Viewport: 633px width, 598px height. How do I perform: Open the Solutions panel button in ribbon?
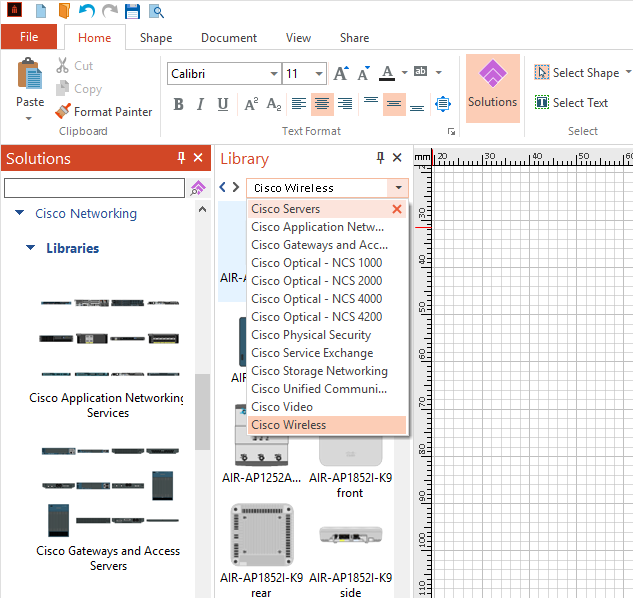click(492, 87)
